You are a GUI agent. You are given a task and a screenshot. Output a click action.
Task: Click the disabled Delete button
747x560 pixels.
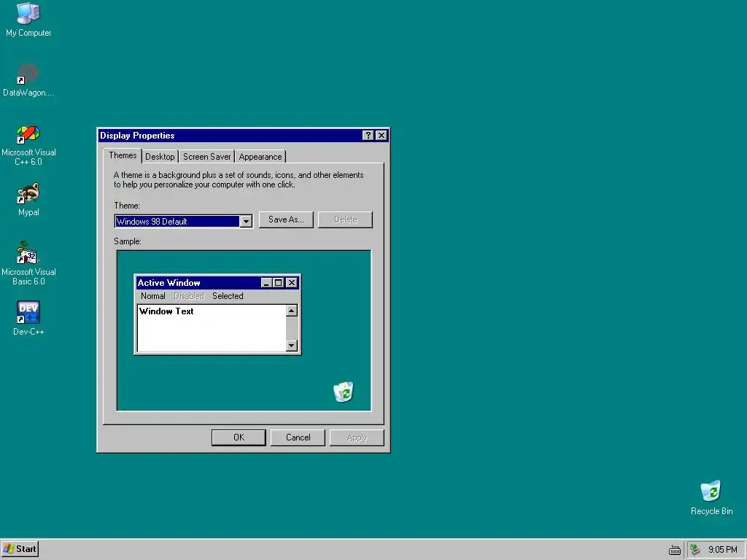point(345,219)
